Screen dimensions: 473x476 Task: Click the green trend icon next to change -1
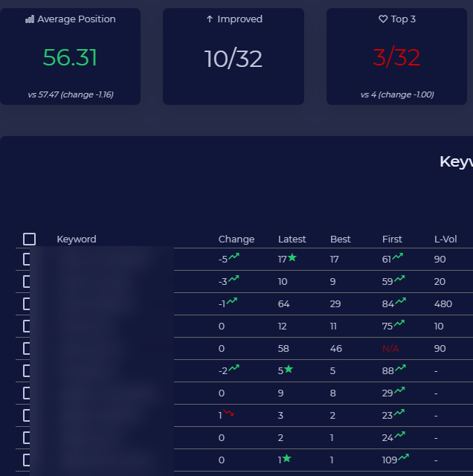click(x=231, y=301)
